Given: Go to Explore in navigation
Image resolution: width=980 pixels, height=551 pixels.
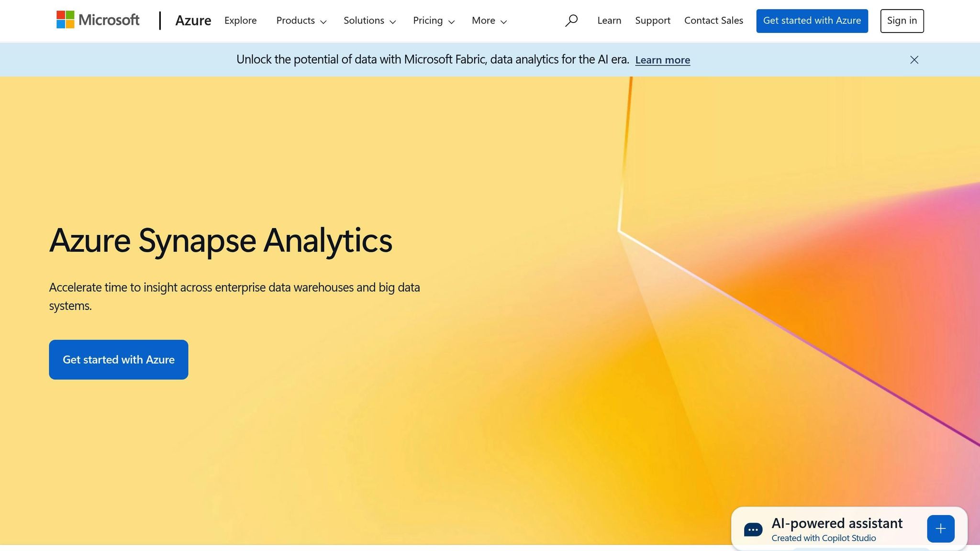Looking at the screenshot, I should point(240,21).
